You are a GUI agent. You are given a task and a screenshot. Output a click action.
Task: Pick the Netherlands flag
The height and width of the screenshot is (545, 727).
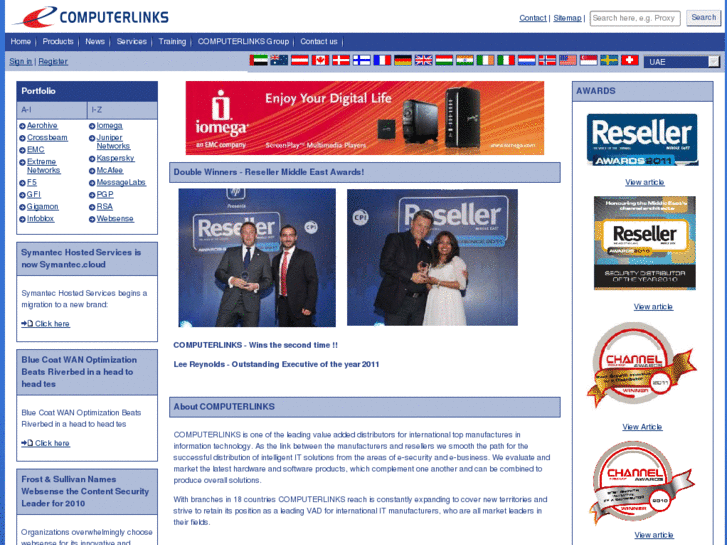[527, 60]
